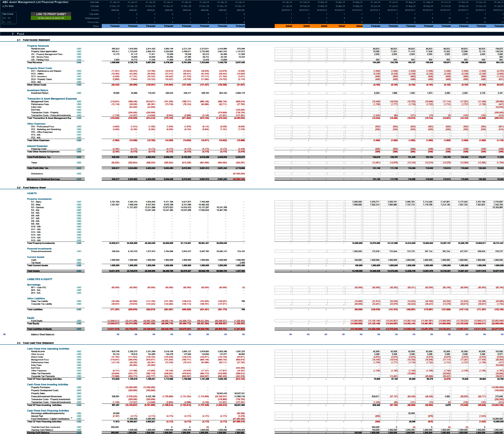Click the 'Cash Flows from Financing Activities' subheading

pos(48,411)
